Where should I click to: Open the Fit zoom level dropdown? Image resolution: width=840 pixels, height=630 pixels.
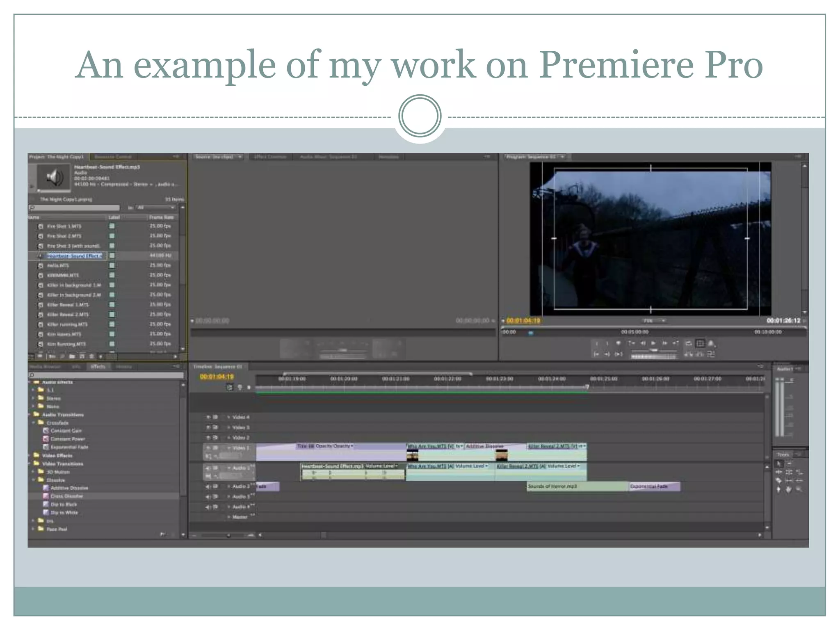[654, 321]
